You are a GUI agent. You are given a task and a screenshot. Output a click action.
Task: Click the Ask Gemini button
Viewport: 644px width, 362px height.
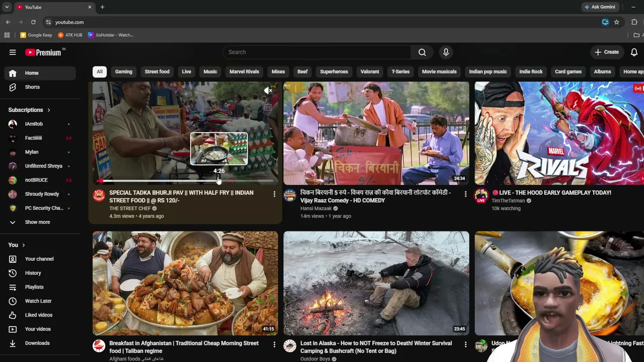(x=600, y=7)
